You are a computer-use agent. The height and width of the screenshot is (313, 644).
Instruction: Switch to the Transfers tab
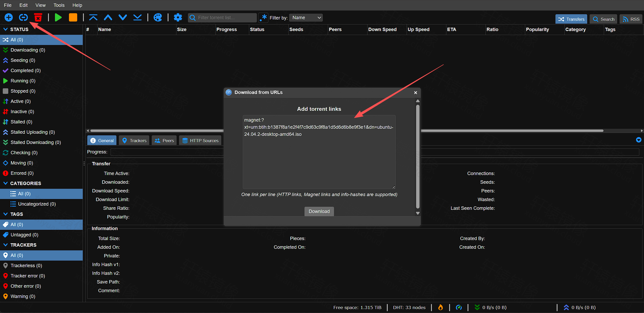pyautogui.click(x=571, y=19)
